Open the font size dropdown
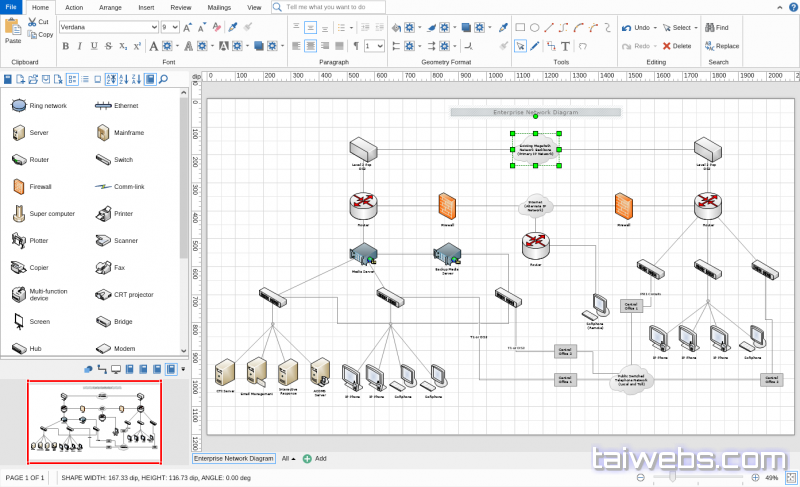Screen dimensions: 800x487 pos(176,28)
